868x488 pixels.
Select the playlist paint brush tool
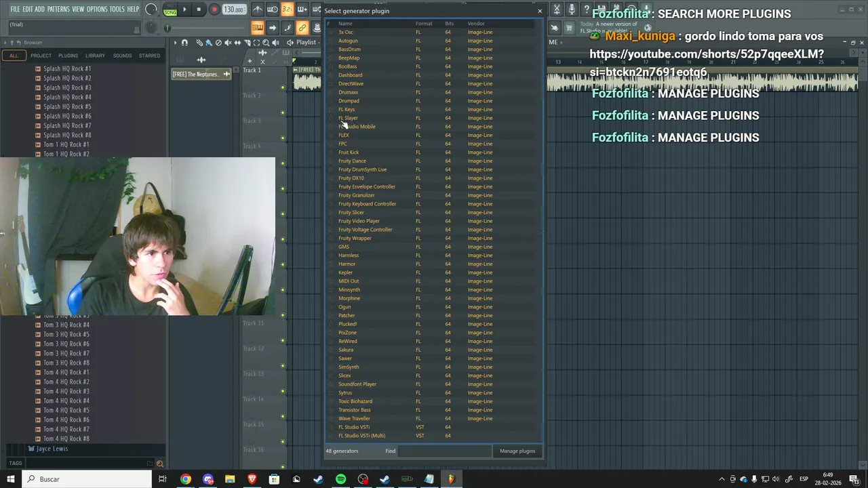pos(209,43)
